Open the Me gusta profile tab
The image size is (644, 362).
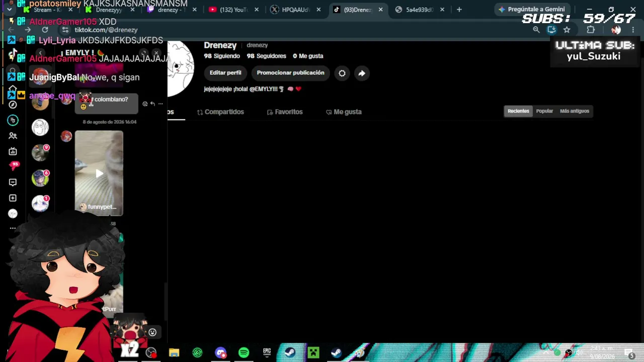(x=344, y=112)
